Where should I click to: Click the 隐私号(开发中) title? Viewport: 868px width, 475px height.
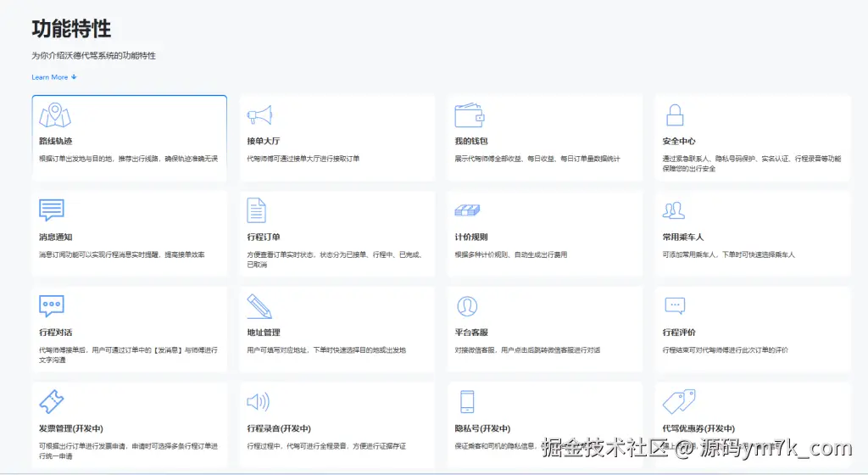482,428
